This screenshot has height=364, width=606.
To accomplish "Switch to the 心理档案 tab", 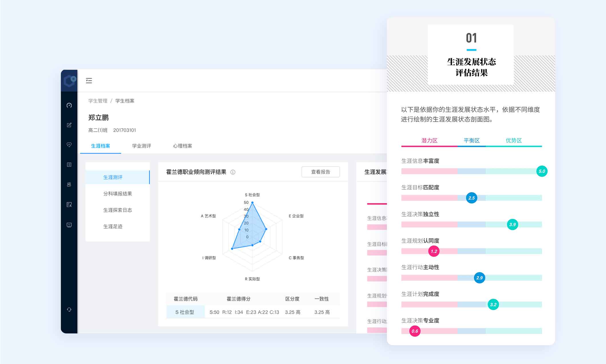I will (182, 146).
